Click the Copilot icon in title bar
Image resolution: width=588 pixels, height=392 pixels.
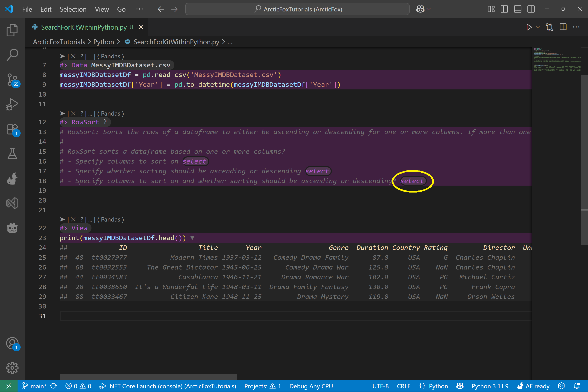tap(420, 9)
